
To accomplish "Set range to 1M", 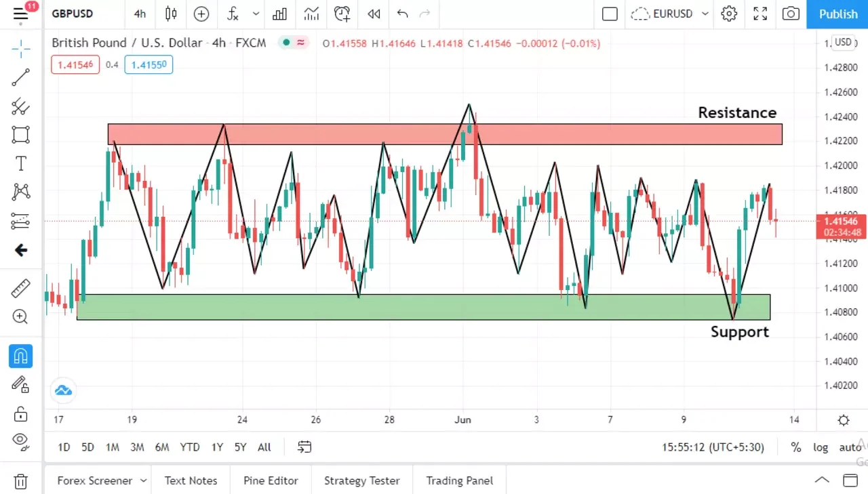I will tap(113, 447).
